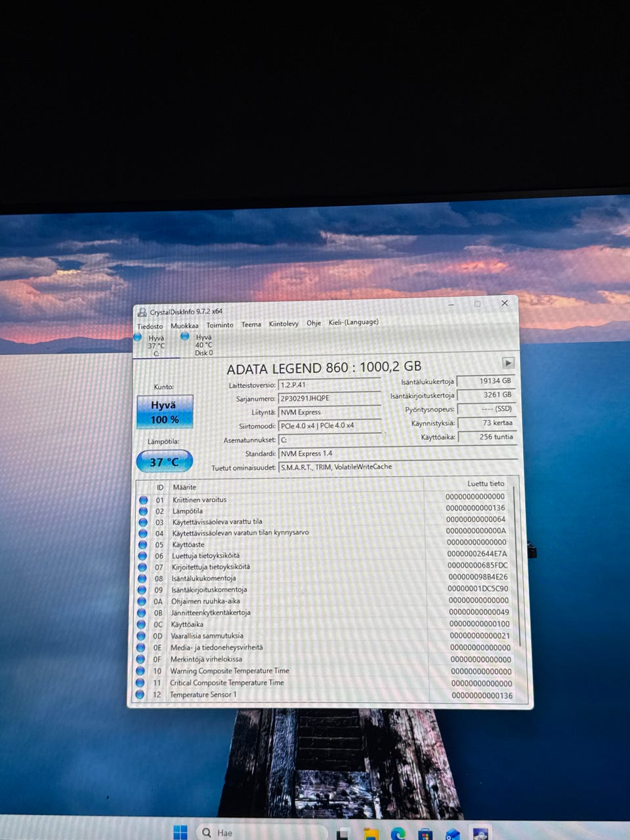Viewport: 630px width, 840px height.
Task: Click the CrystalDiskInfo taskbar icon
Action: 481,833
